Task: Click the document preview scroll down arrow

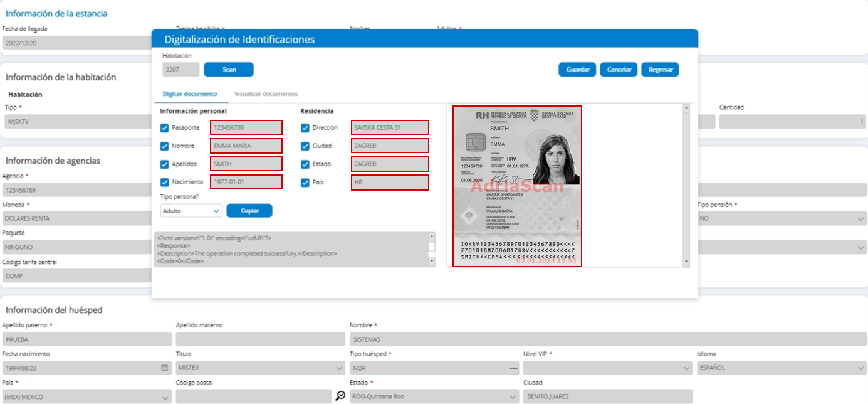Action: [685, 262]
